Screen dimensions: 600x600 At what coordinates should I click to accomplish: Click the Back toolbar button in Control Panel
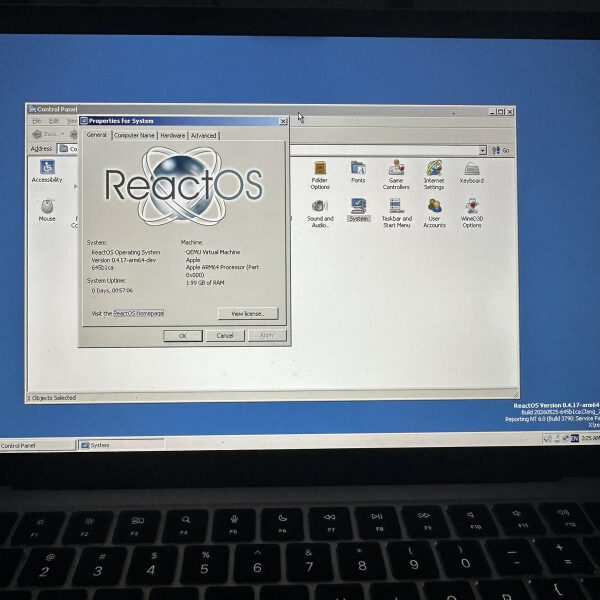point(44,134)
